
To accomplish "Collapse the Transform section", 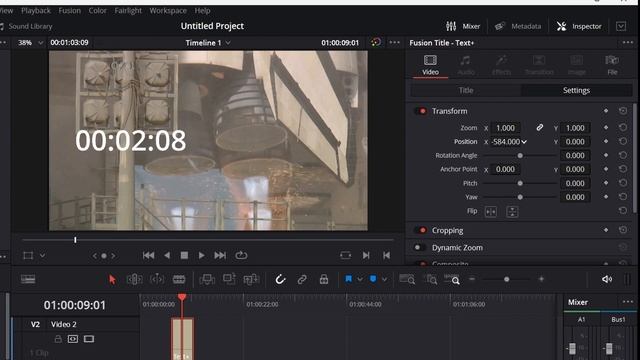I will 449,111.
